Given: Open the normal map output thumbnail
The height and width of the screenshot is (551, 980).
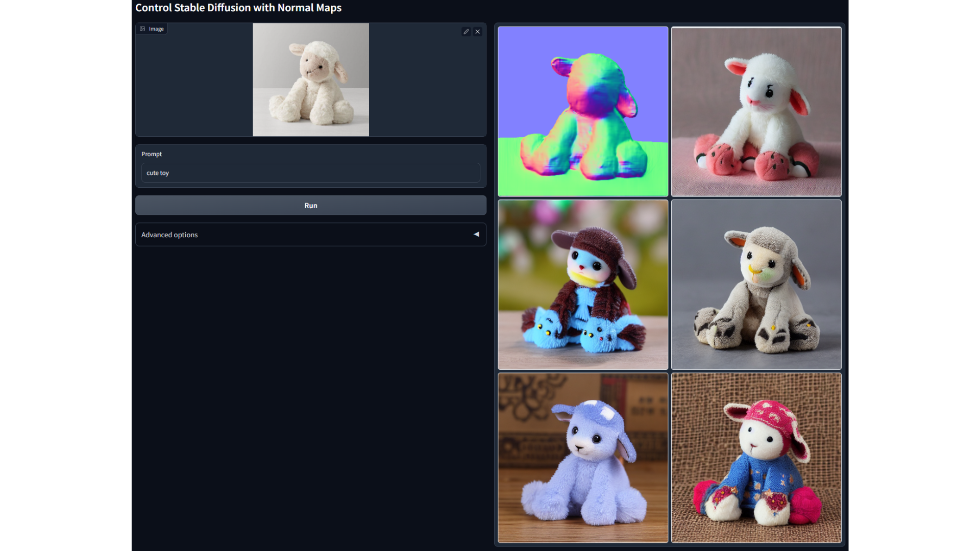Looking at the screenshot, I should coord(583,112).
